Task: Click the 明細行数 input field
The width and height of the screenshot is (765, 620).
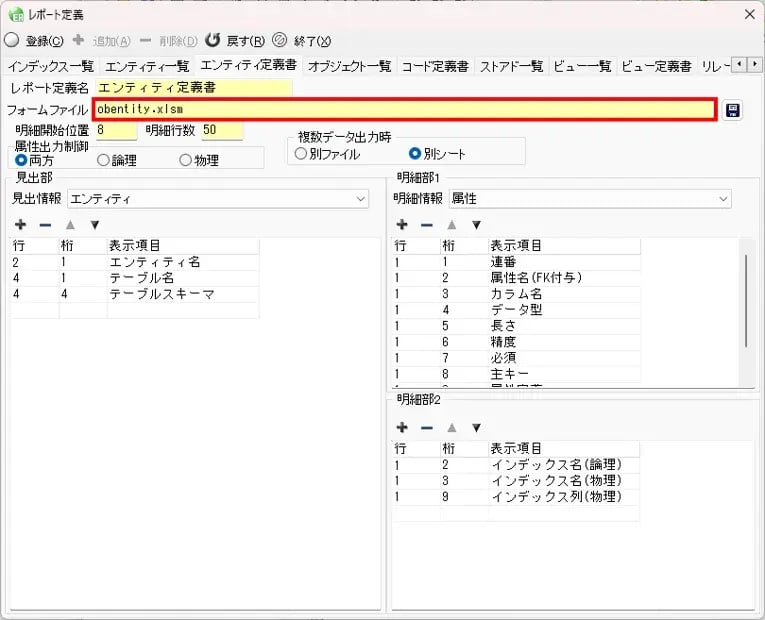Action: (x=221, y=130)
